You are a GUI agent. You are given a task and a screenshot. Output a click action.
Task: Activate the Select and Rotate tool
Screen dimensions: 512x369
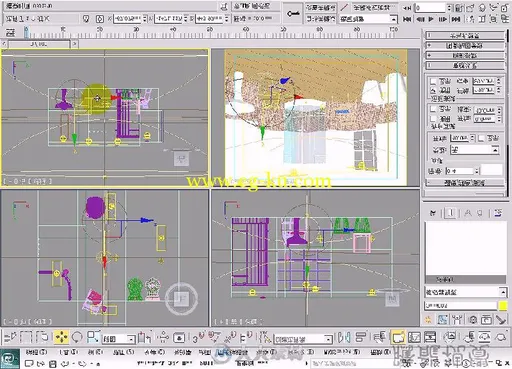[x=77, y=337]
